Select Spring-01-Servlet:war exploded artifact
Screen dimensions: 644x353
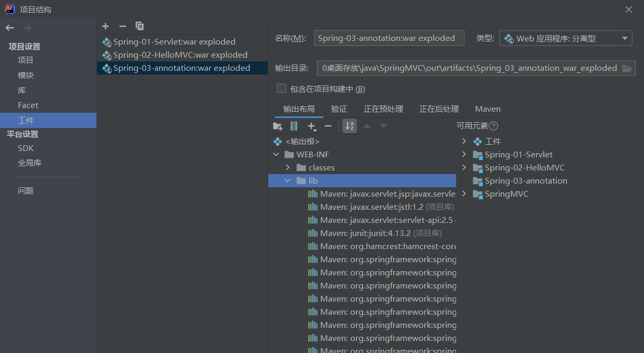click(x=182, y=42)
